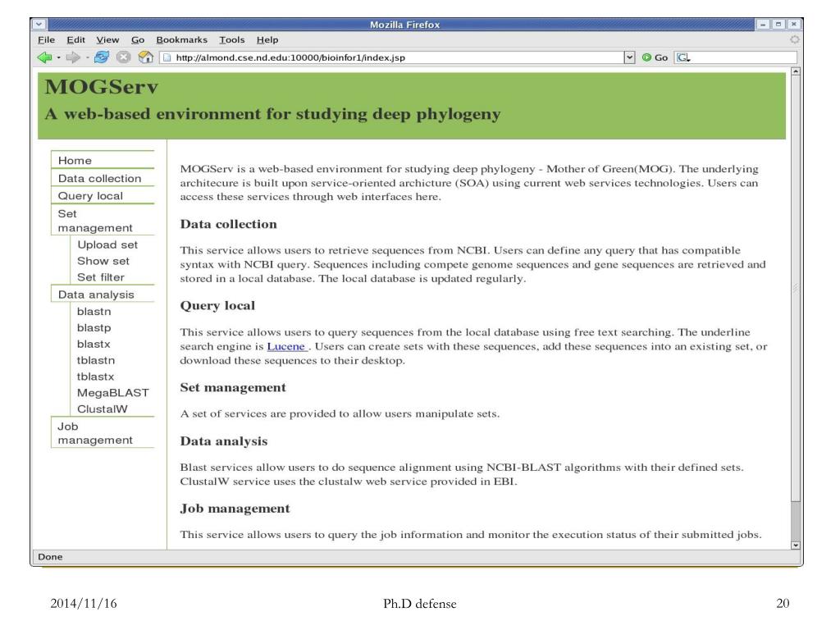Click the 'Data analysis' section heading

click(223, 441)
